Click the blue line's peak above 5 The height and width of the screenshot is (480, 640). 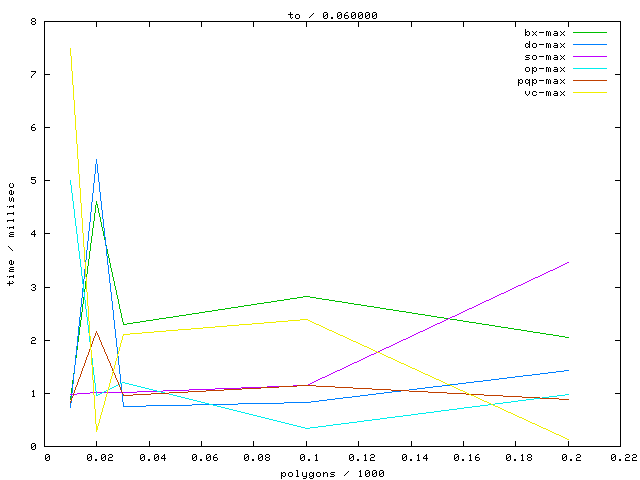(96, 159)
